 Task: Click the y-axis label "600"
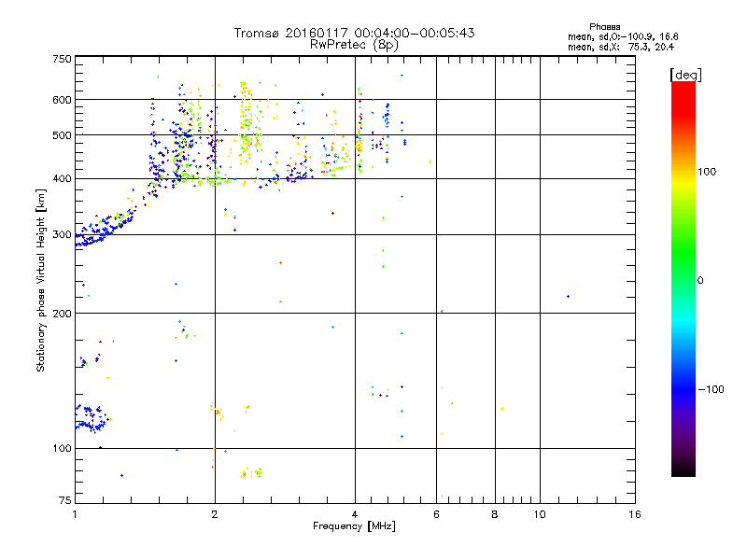click(62, 100)
